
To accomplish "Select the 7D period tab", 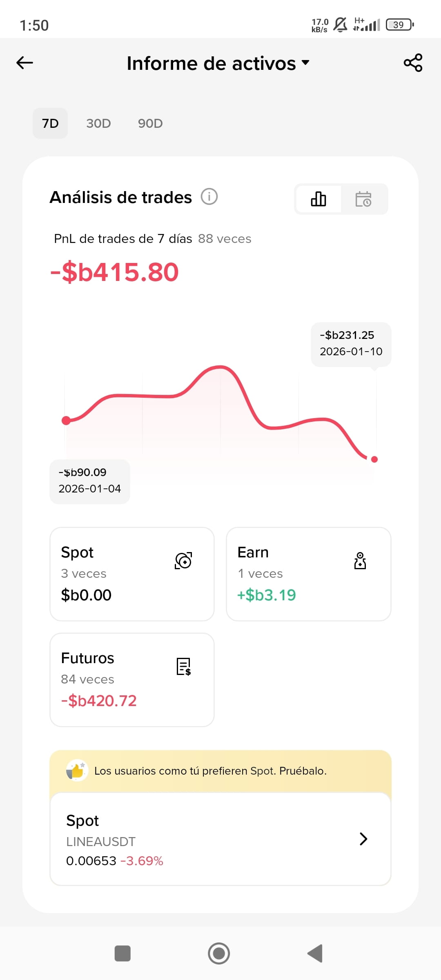I will click(50, 123).
